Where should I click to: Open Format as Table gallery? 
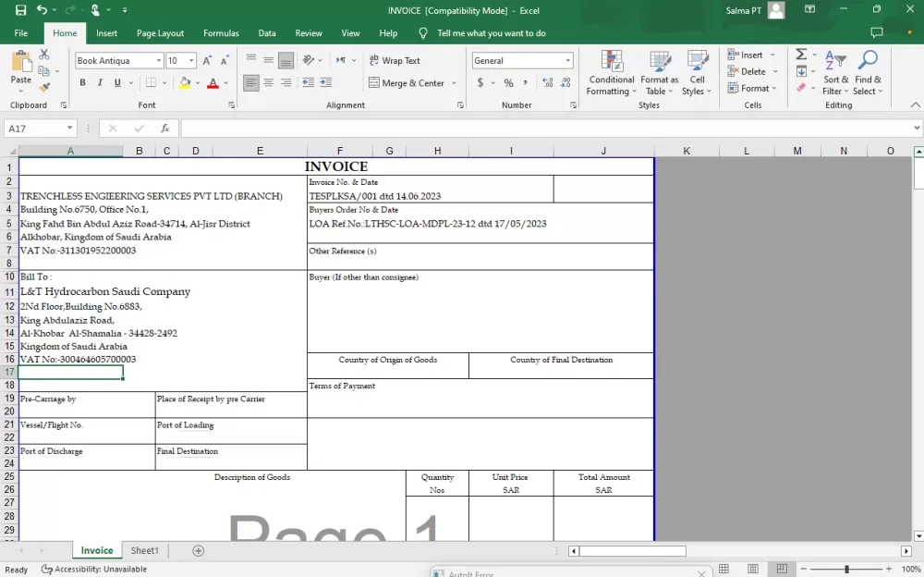[660, 74]
